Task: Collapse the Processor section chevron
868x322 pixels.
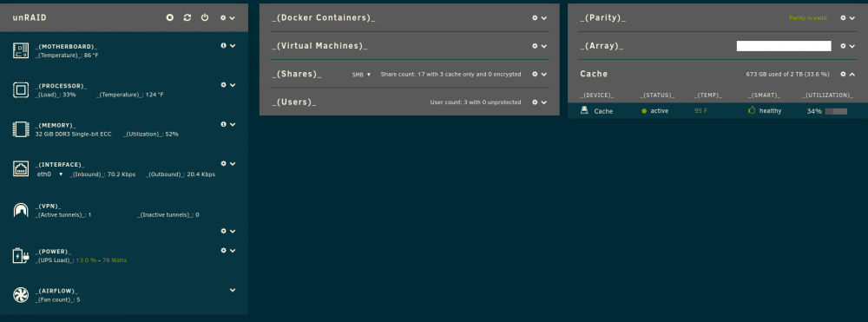Action: (x=233, y=85)
